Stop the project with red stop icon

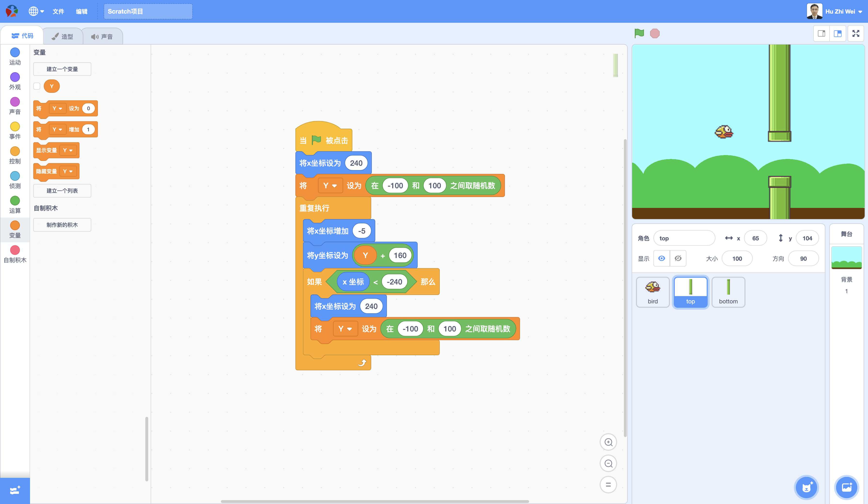point(655,33)
